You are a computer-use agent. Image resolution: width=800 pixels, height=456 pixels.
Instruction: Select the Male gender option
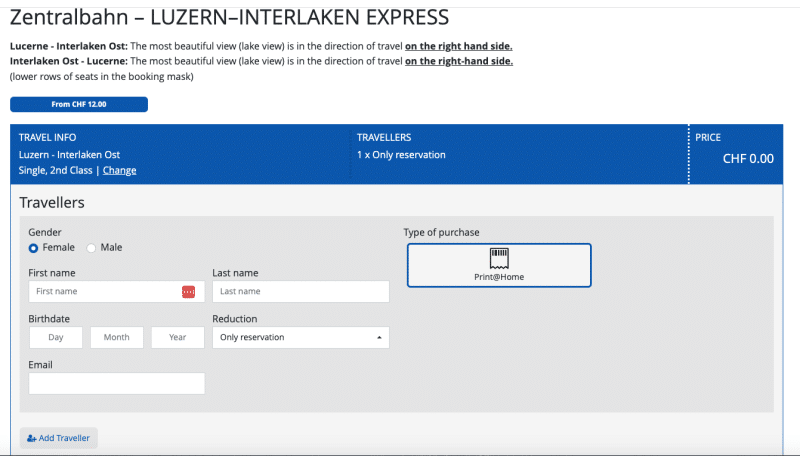coord(92,247)
